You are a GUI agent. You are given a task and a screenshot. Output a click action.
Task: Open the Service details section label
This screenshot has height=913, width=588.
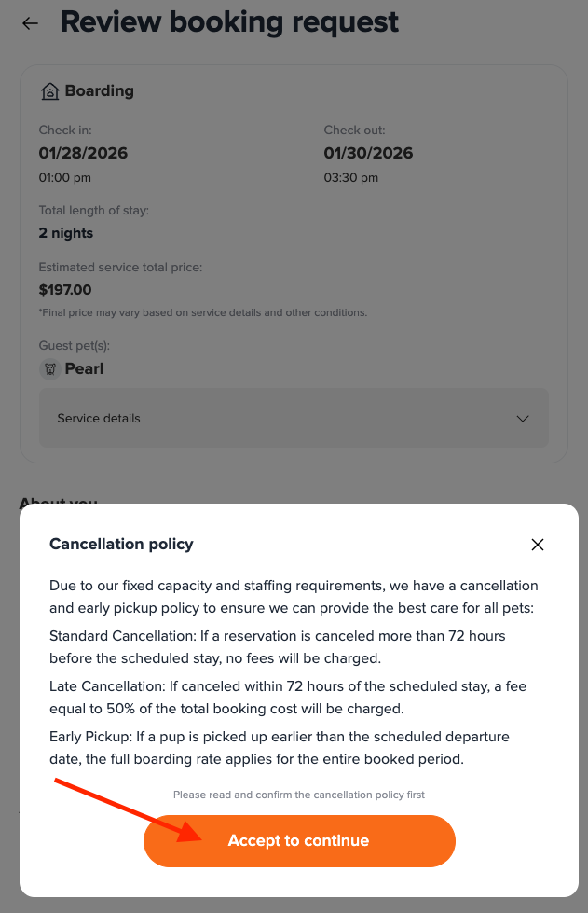[x=99, y=419]
